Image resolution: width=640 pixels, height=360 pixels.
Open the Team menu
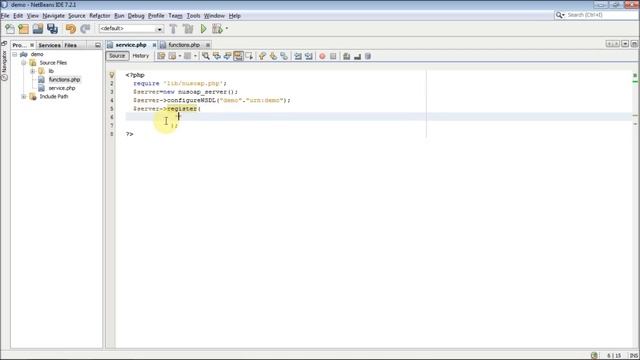[176, 16]
